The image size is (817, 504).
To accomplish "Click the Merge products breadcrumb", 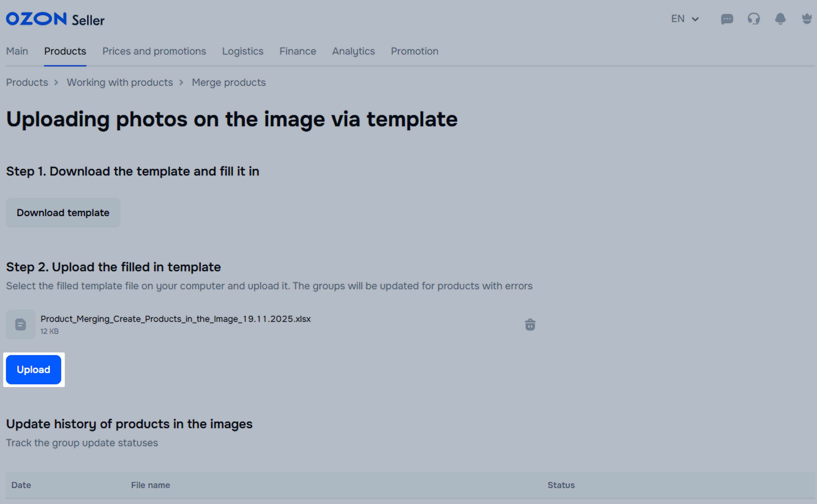I will 228,82.
